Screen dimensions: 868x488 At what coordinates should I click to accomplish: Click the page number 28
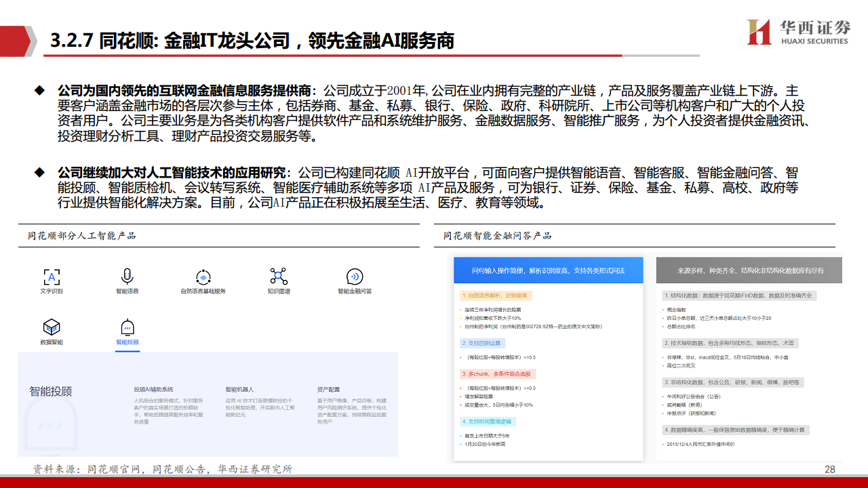tap(829, 470)
